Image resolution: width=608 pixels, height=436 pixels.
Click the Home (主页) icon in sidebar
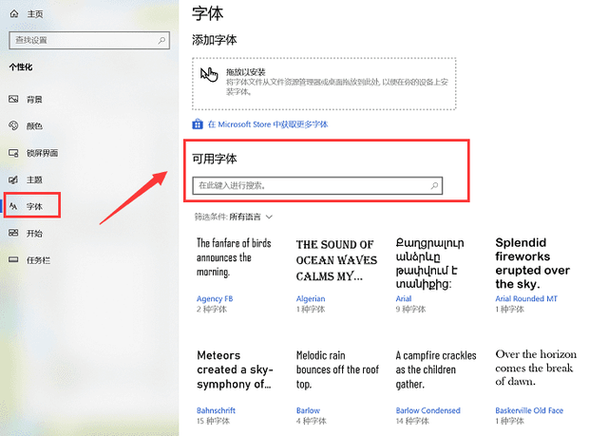pos(12,14)
